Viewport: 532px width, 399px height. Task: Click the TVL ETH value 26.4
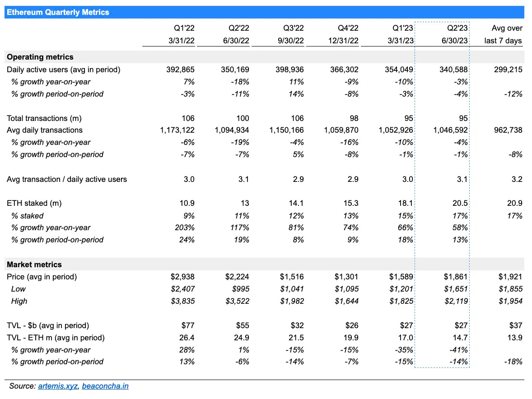(187, 338)
